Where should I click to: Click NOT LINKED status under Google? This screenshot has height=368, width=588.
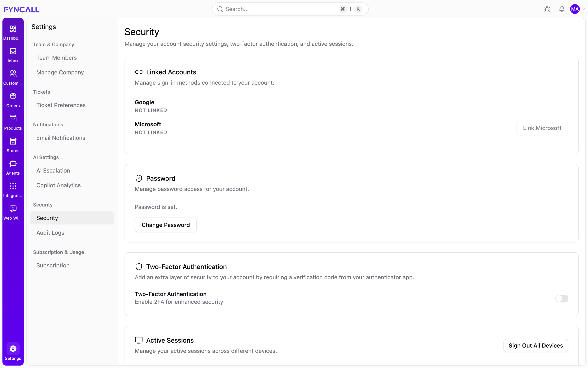[151, 110]
